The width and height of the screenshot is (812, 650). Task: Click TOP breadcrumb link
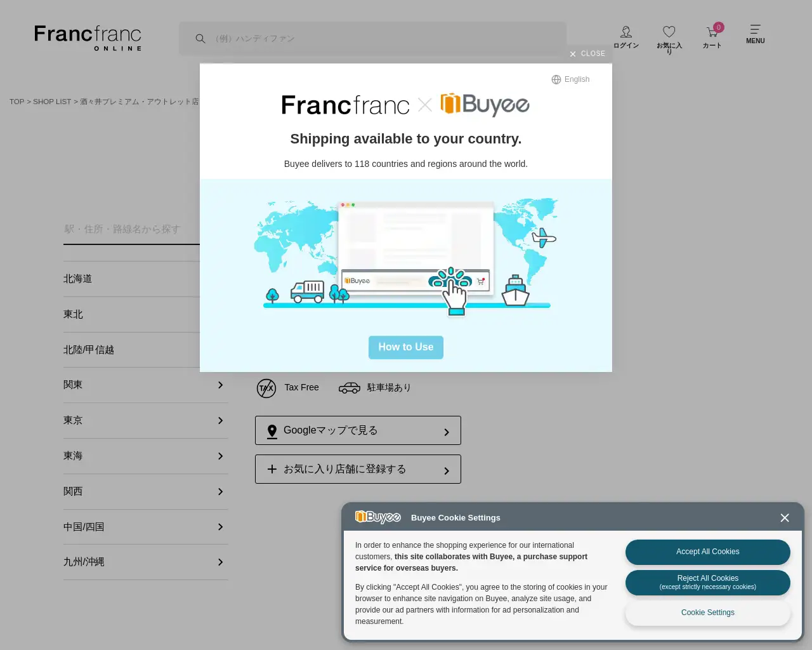(x=17, y=102)
